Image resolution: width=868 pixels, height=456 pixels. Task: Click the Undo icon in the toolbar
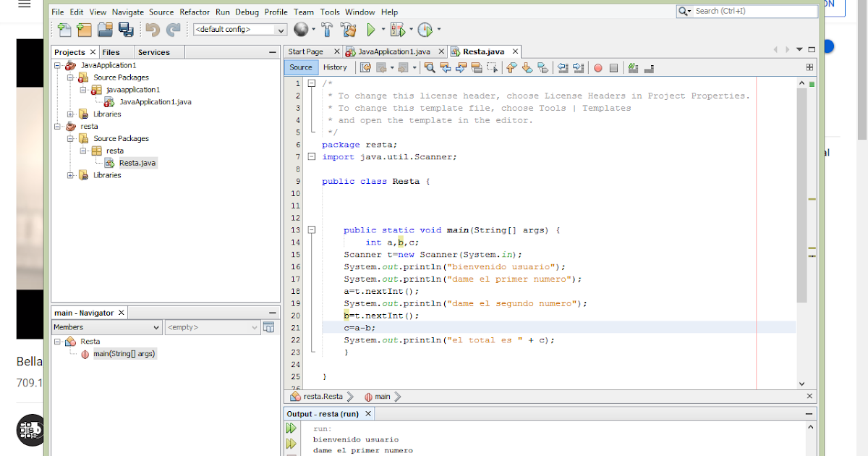pos(152,29)
